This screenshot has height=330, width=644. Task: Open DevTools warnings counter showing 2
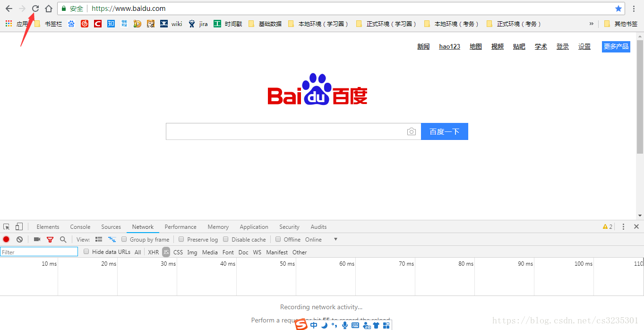(608, 227)
